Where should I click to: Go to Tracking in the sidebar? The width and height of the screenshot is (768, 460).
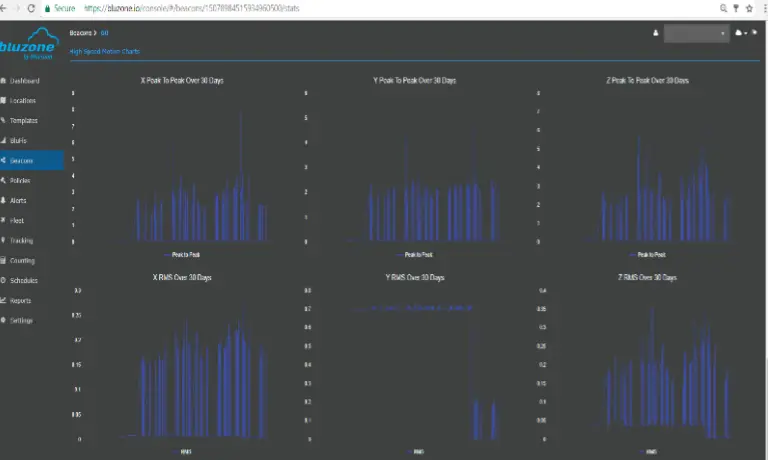21,241
